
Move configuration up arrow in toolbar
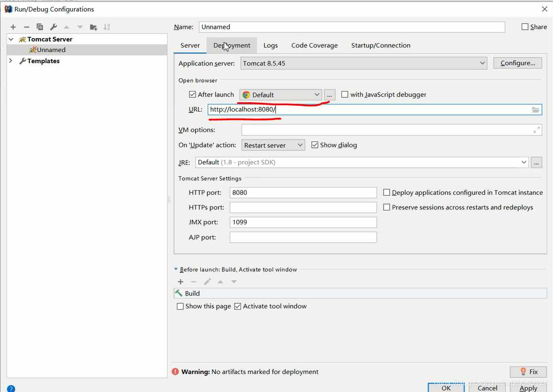click(x=66, y=27)
